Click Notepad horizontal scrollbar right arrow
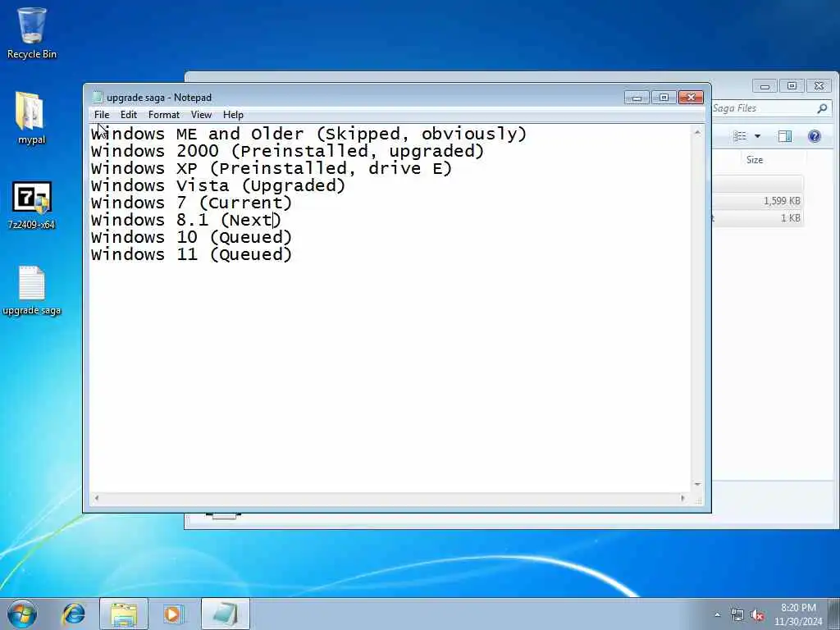This screenshot has width=840, height=630. (682, 498)
